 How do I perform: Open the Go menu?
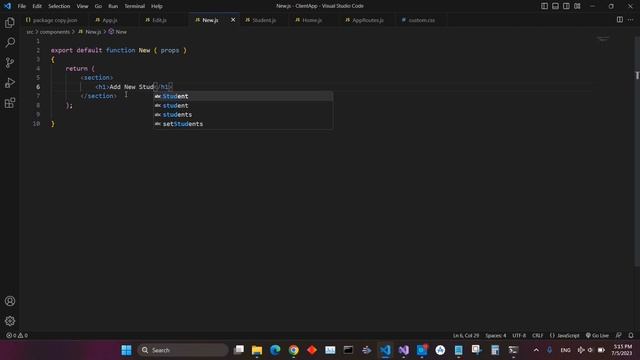coord(98,6)
